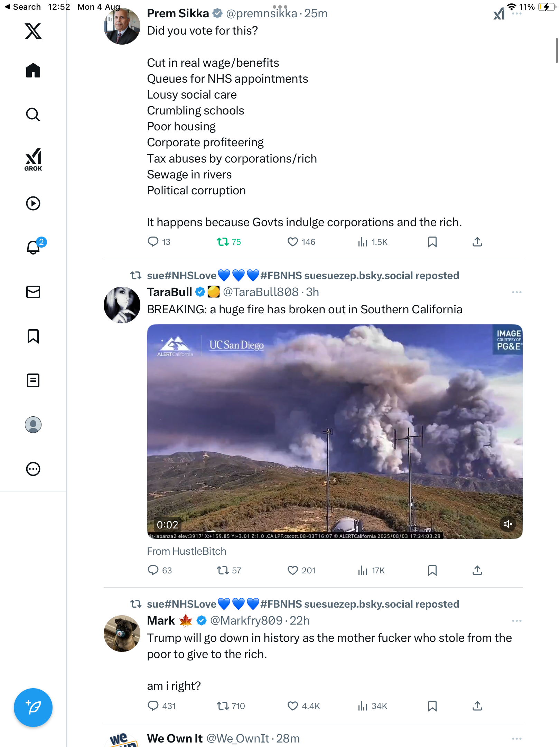560x747 pixels.
Task: Open more options on Mark's post
Action: tap(516, 621)
